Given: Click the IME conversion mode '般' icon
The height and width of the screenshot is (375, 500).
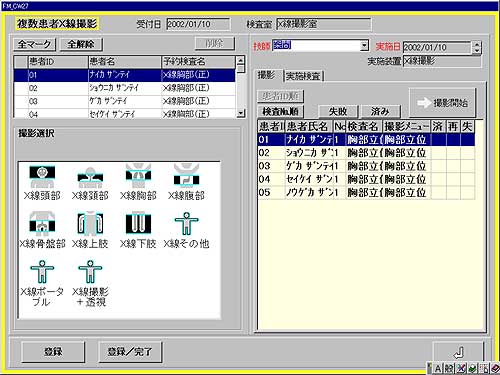Looking at the screenshot, I should tap(449, 368).
